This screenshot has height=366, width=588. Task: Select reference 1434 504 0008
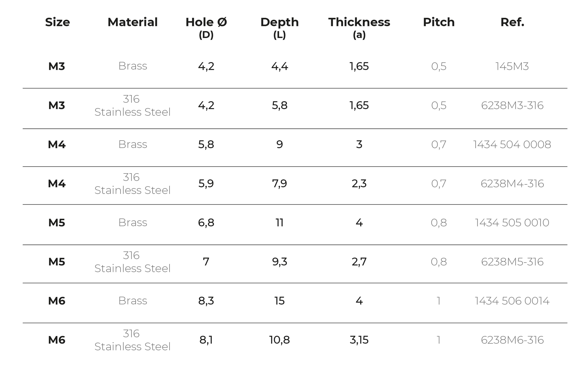point(512,145)
